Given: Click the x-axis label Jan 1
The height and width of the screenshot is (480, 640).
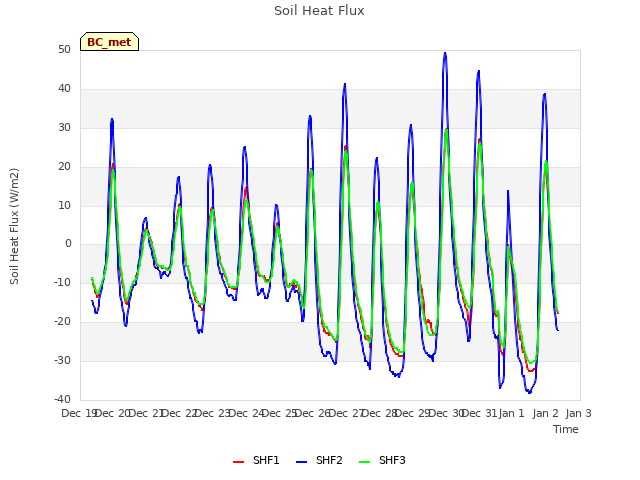Looking at the screenshot, I should pyautogui.click(x=512, y=413).
